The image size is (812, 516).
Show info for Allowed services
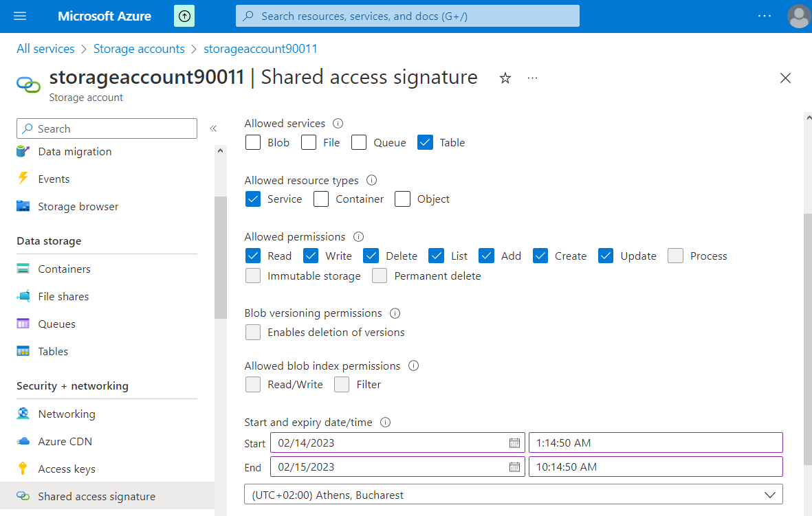[338, 123]
